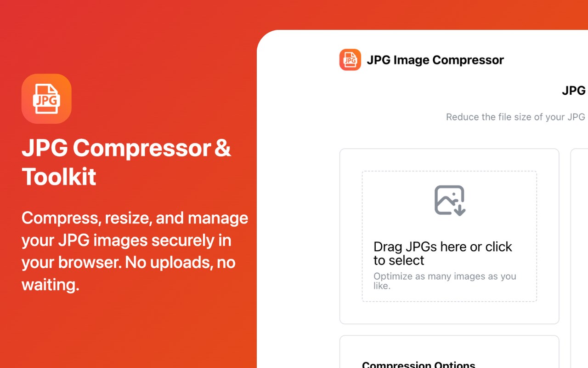Click the Compression Options card's top border area
The image size is (588, 368).
tap(449, 339)
